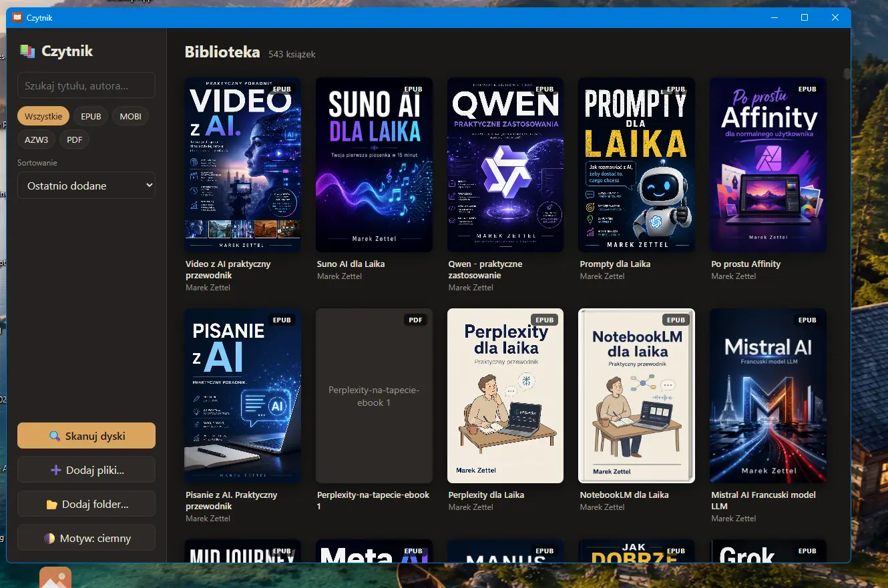Open the partially visible Grok book cover
The image size is (888, 588).
coord(768,551)
